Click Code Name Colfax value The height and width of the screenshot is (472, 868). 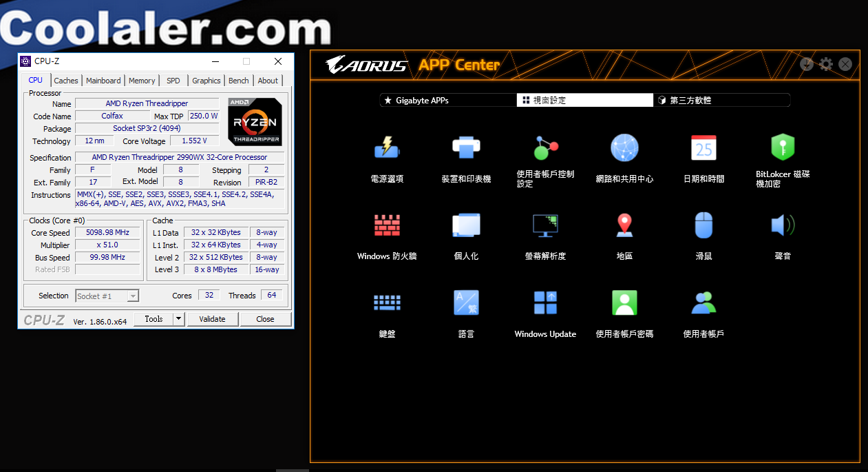112,116
